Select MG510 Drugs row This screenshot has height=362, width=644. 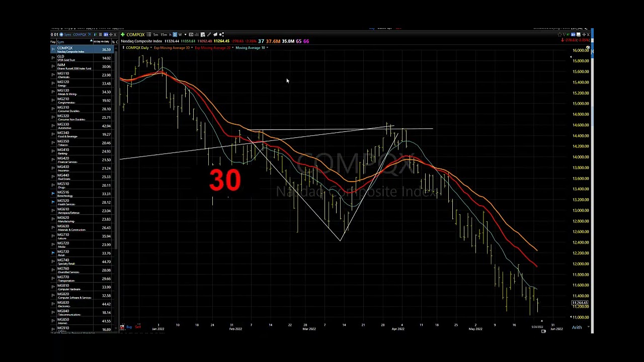coord(81,185)
